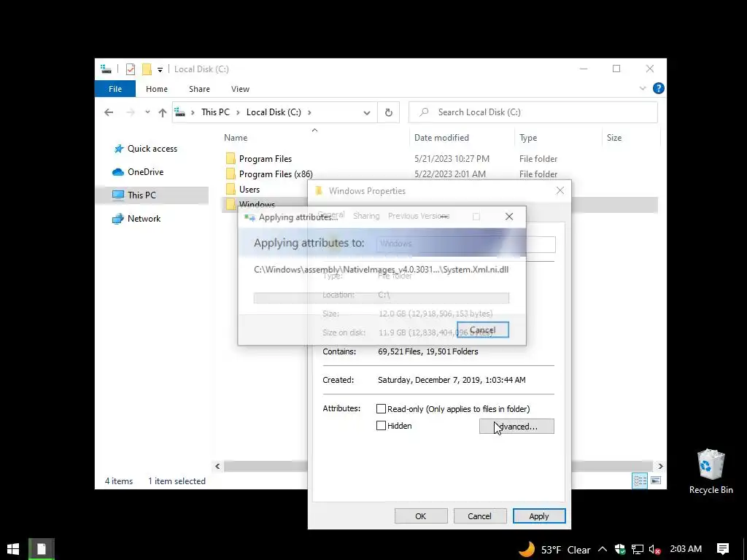The image size is (747, 560).
Task: Click Local Disk (C:) in address breadcrumb
Action: coord(274,112)
